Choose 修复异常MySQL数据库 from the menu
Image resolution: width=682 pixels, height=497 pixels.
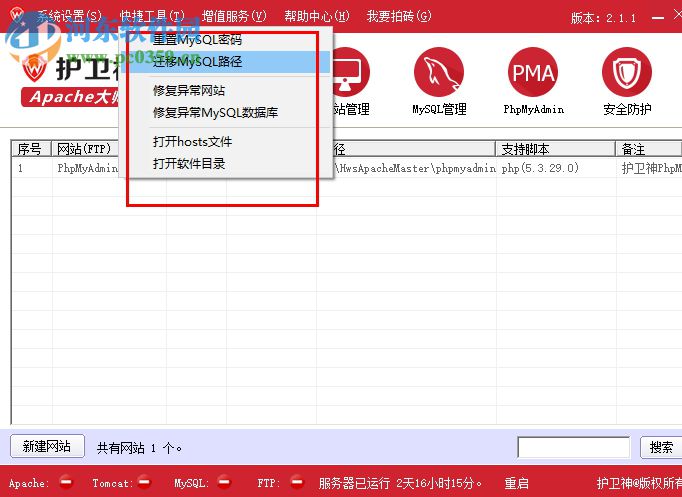pos(226,113)
